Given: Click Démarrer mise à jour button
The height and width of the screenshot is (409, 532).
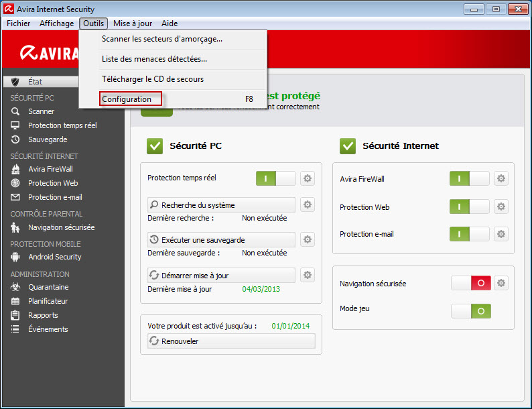Looking at the screenshot, I should (x=221, y=276).
